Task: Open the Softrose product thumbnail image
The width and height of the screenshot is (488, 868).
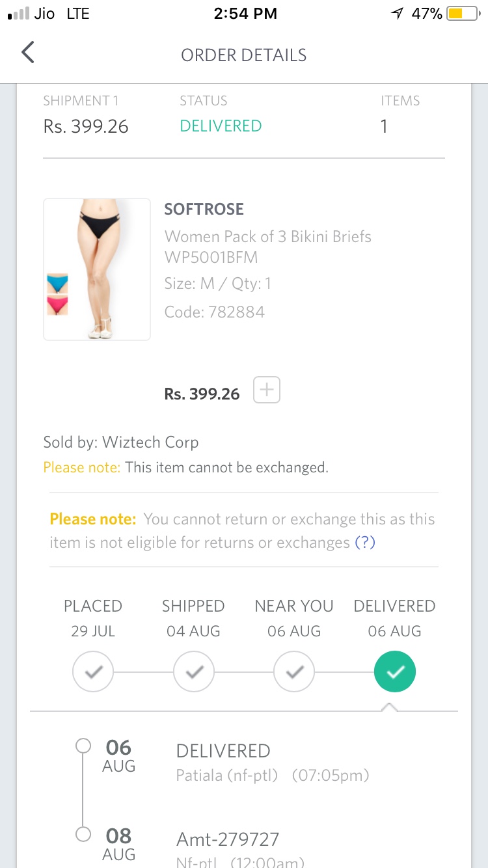Action: (x=97, y=269)
